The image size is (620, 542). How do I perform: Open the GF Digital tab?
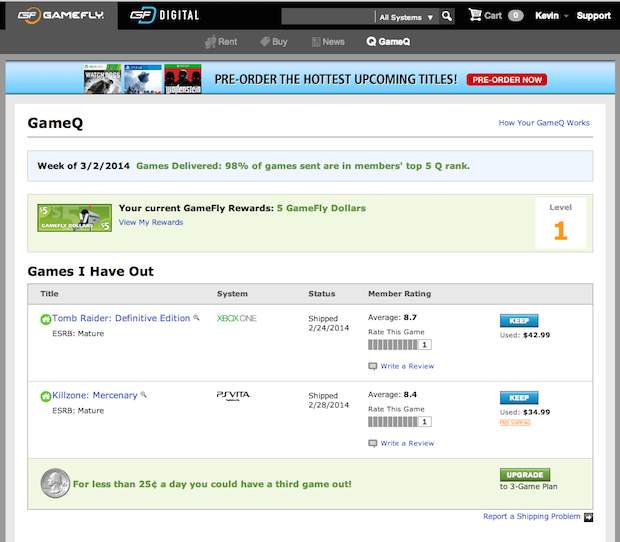164,15
